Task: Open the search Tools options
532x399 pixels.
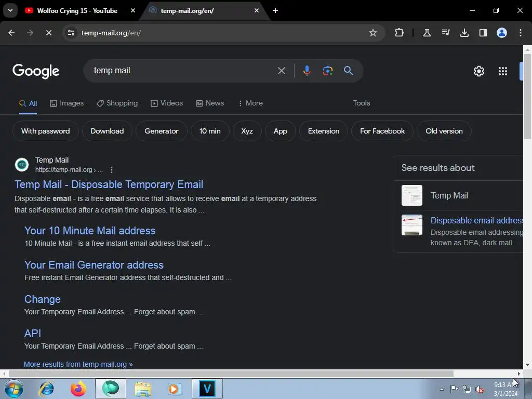Action: point(362,103)
